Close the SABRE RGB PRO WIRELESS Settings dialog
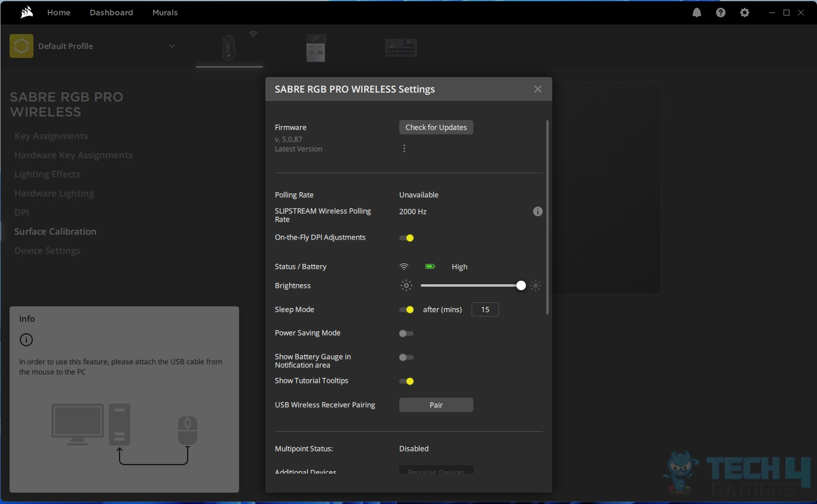The image size is (817, 504). pyautogui.click(x=538, y=89)
